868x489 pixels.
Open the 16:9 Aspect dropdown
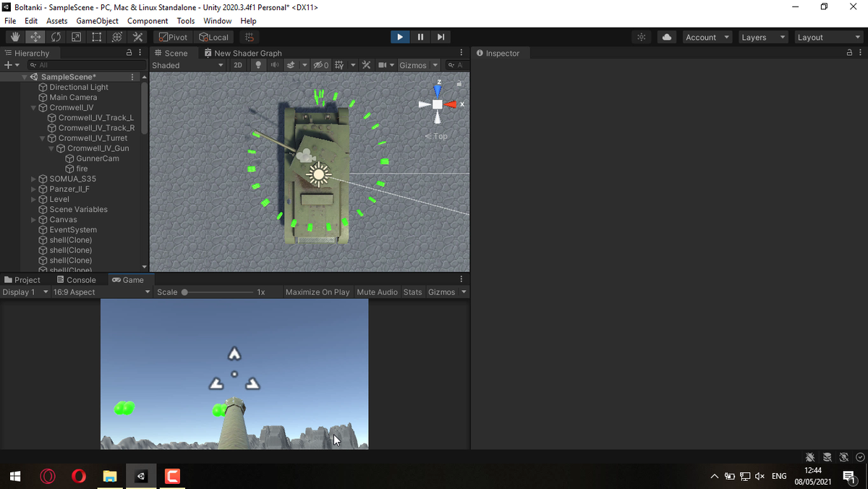pyautogui.click(x=101, y=292)
